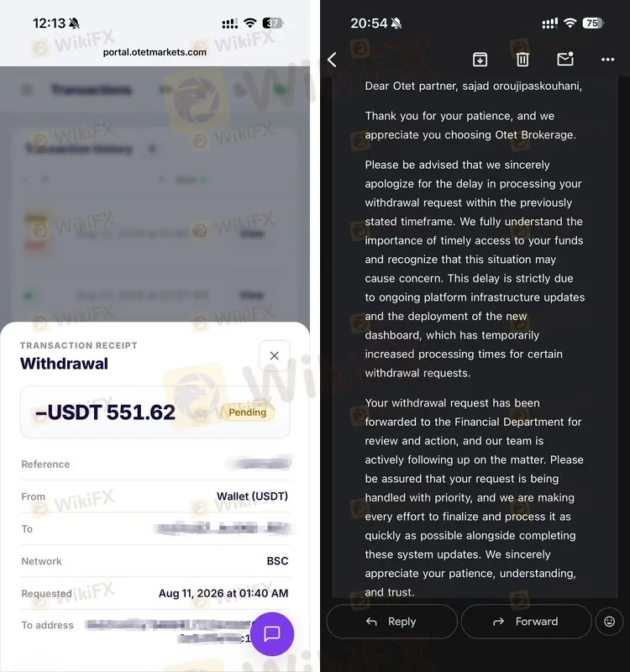Tap the From Wallet (USDT) row
This screenshot has width=630, height=672.
click(155, 496)
